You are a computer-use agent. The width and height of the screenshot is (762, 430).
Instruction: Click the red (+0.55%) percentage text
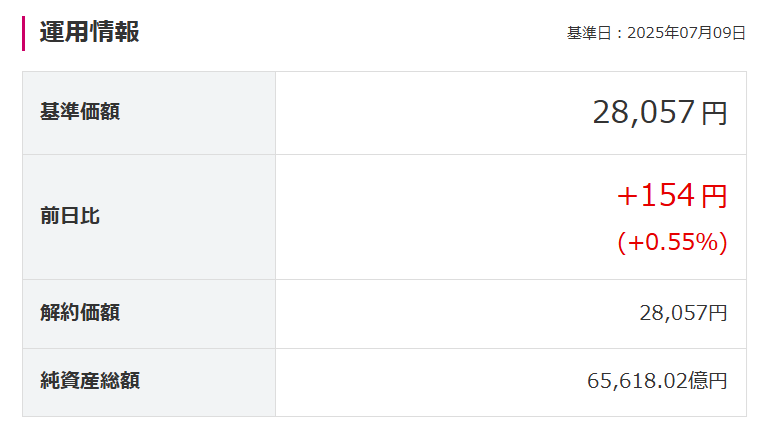(x=673, y=242)
